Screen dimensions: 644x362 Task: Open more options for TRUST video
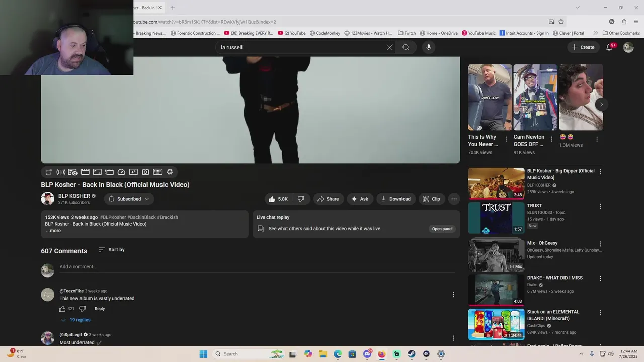(600, 206)
